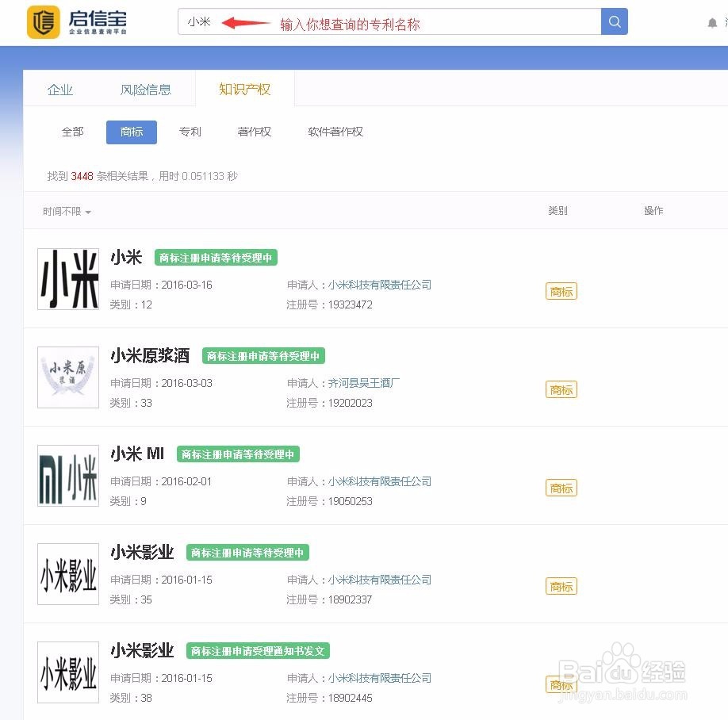Image resolution: width=728 pixels, height=720 pixels.
Task: Select the 商标 filter button
Action: coord(132,132)
